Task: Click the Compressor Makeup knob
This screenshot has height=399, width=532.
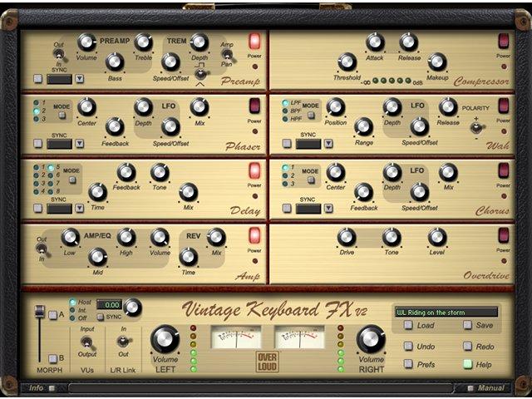Action: click(437, 62)
